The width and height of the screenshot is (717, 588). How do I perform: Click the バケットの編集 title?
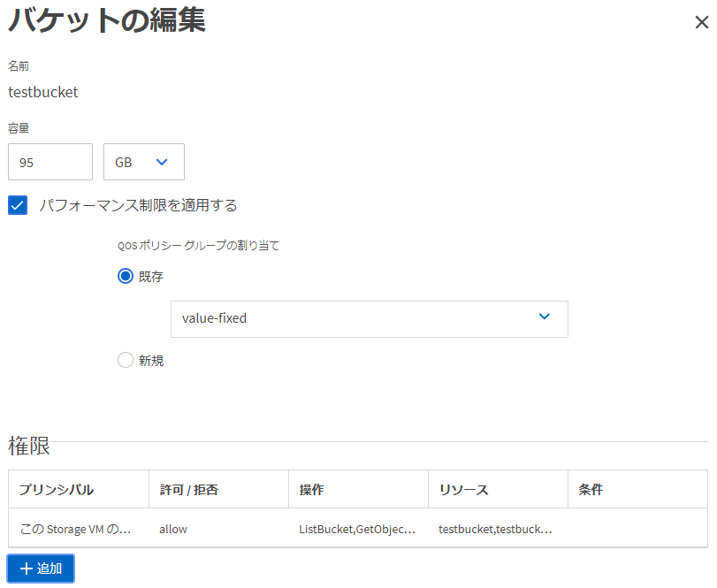[107, 21]
